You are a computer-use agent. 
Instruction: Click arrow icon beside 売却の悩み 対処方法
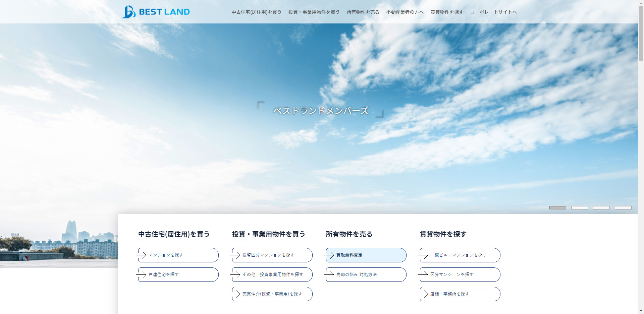click(x=329, y=275)
